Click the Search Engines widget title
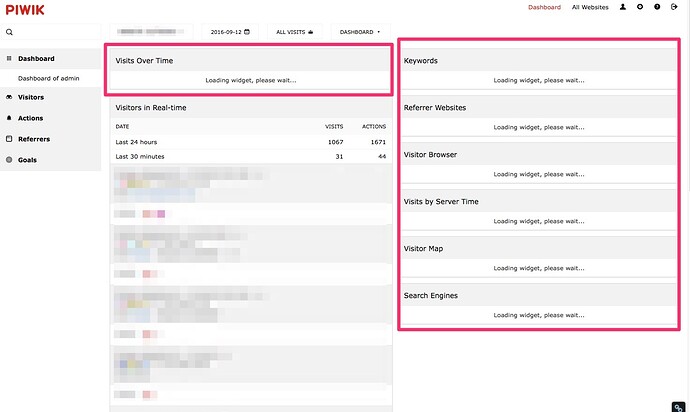 (x=431, y=296)
